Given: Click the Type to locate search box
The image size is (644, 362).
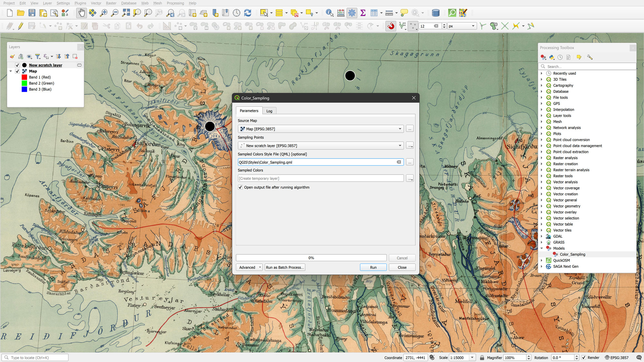Looking at the screenshot, I should pyautogui.click(x=35, y=357).
